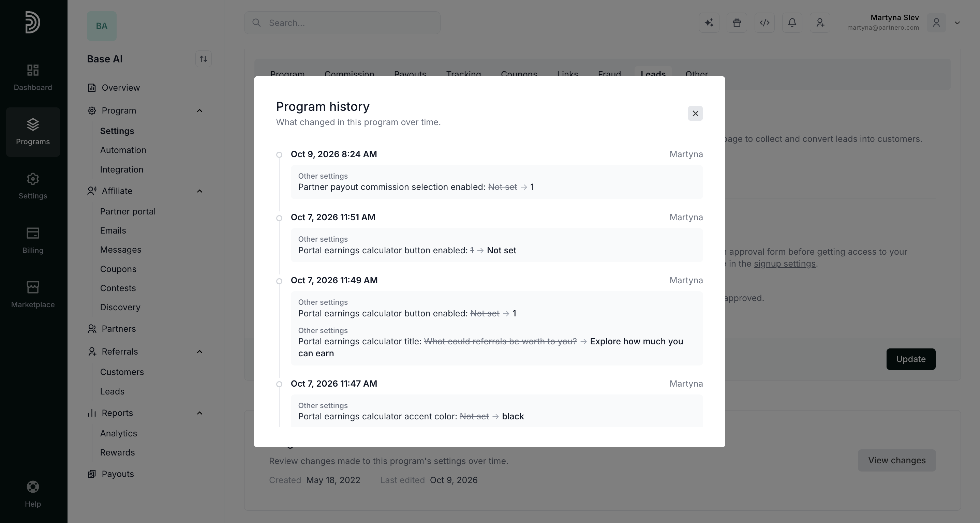The height and width of the screenshot is (523, 980).
Task: Switch program with the swap arrows button
Action: coord(204,59)
